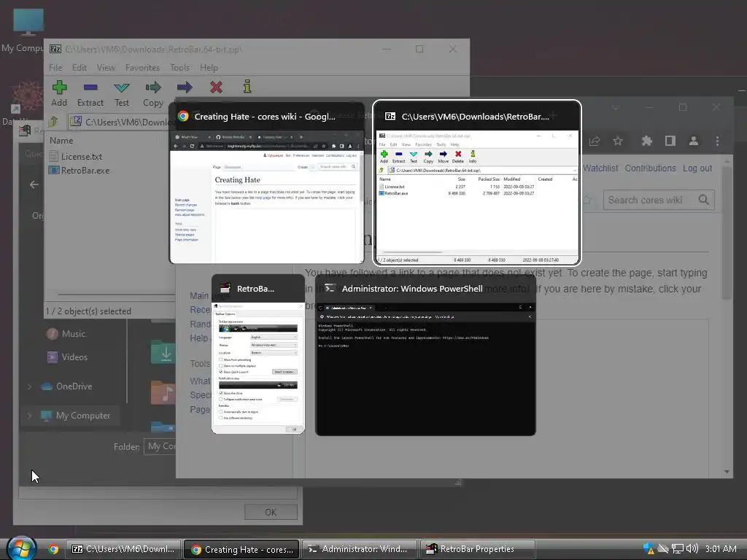Open the Tools menu in 7-Zip
The image size is (747, 560).
click(x=179, y=68)
